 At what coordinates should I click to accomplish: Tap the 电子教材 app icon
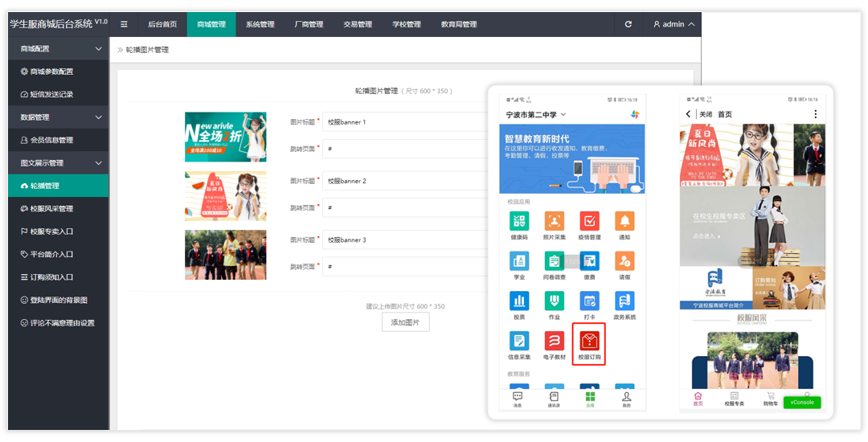pos(554,342)
